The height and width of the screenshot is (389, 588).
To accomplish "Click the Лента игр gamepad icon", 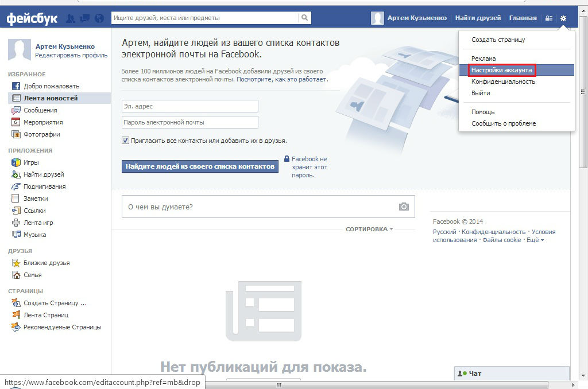I will pos(16,223).
